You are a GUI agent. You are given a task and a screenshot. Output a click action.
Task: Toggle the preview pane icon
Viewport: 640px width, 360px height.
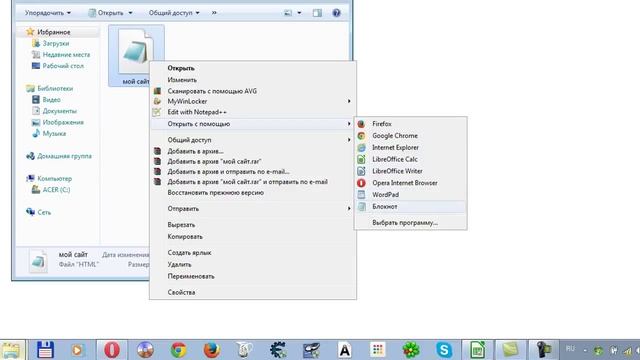[x=317, y=13]
